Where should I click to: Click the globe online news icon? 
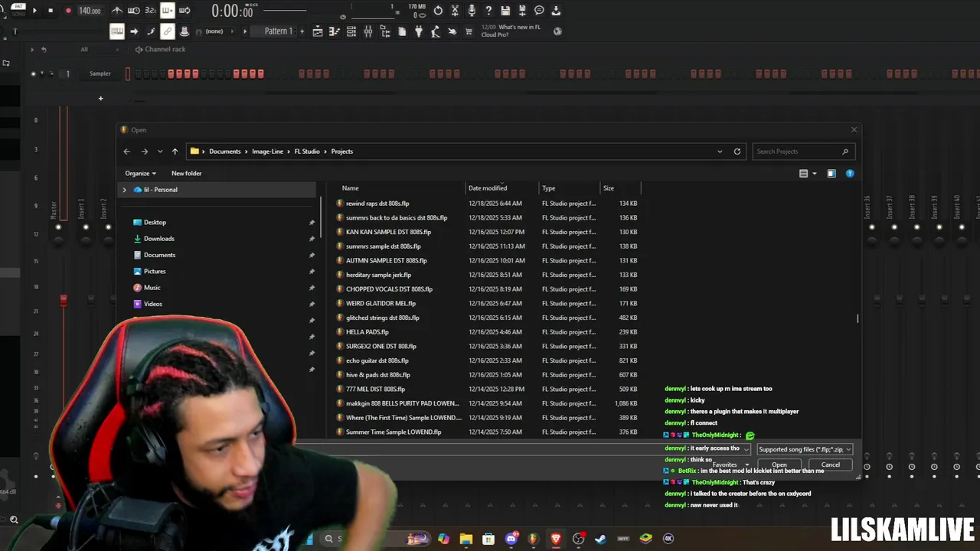[557, 31]
